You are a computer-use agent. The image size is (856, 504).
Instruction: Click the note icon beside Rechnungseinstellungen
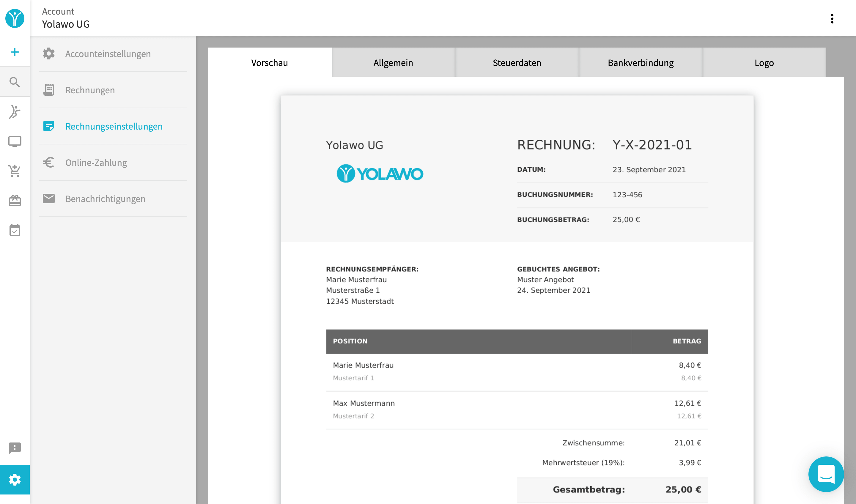pos(48,126)
